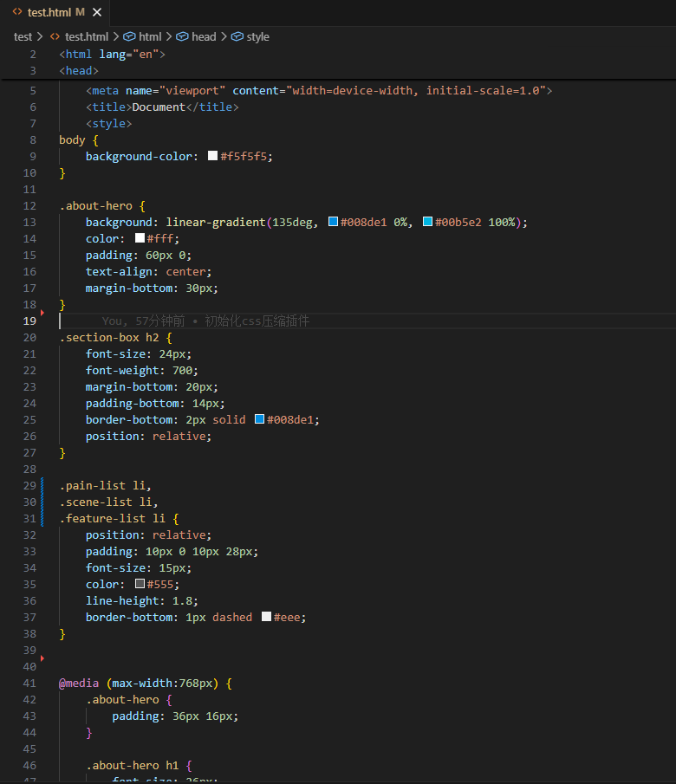Open the head breadcrumb segment
Viewport: 676px width, 784px height.
point(204,37)
